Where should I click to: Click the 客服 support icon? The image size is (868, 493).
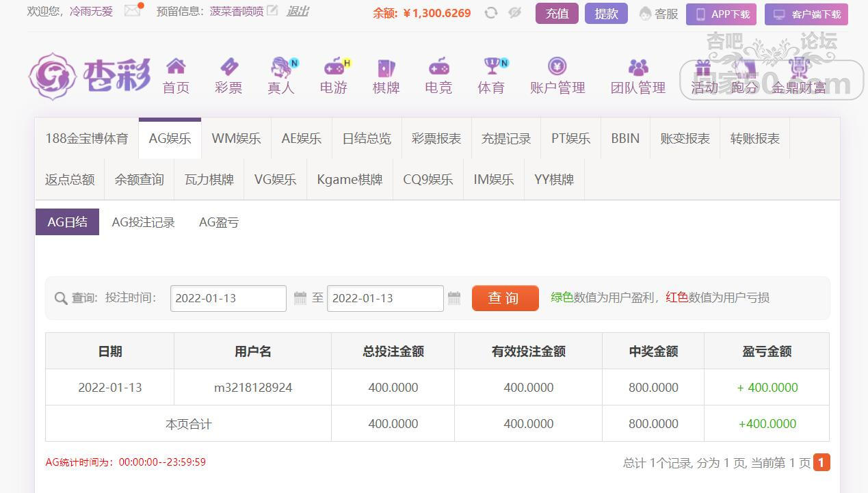[x=645, y=14]
